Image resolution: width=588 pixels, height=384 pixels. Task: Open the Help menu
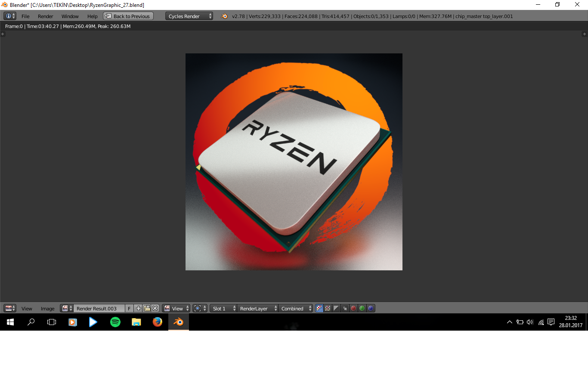pos(92,16)
